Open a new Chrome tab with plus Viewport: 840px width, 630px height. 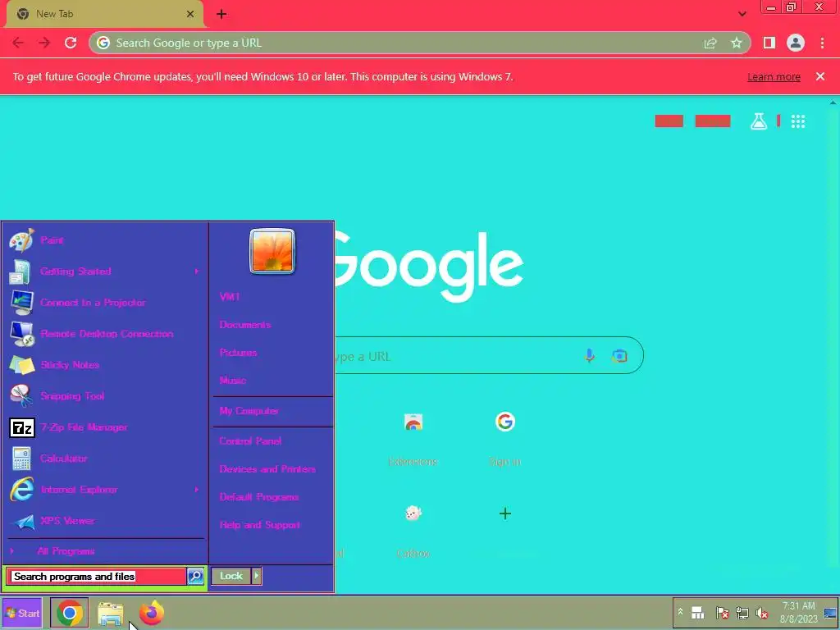pos(221,14)
